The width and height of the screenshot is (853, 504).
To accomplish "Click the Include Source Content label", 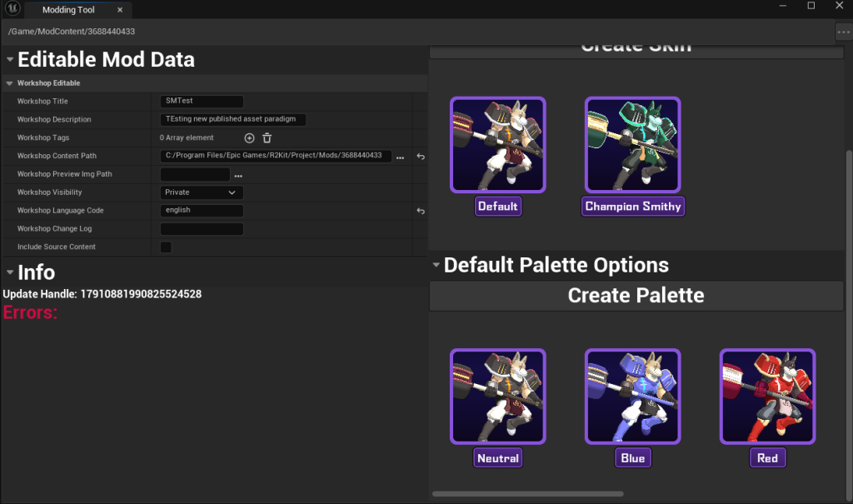I will pyautogui.click(x=56, y=247).
